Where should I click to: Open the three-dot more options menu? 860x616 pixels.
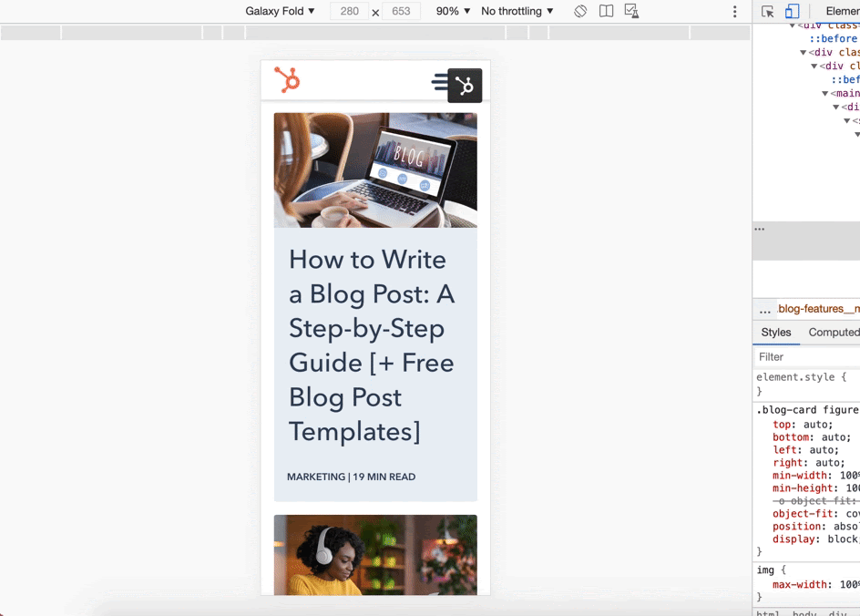[735, 12]
